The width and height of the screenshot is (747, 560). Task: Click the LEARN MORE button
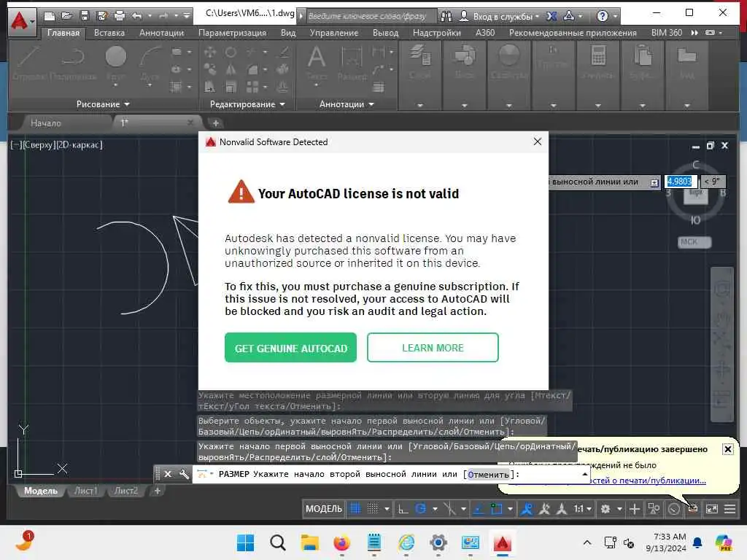(x=433, y=348)
